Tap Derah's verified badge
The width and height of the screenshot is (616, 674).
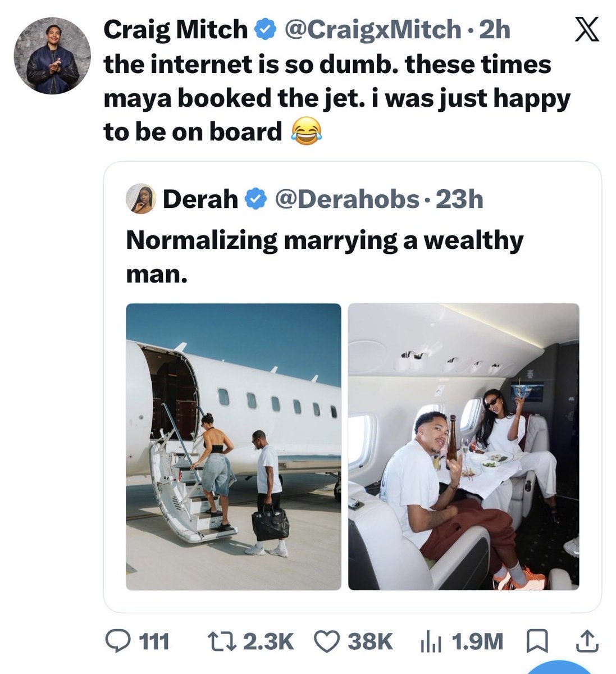point(256,199)
